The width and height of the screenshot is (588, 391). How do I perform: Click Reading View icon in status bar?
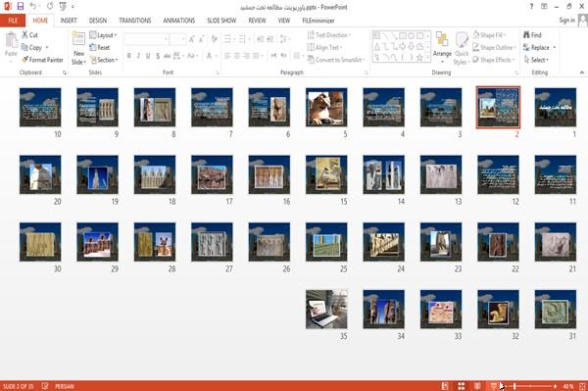coord(477,386)
